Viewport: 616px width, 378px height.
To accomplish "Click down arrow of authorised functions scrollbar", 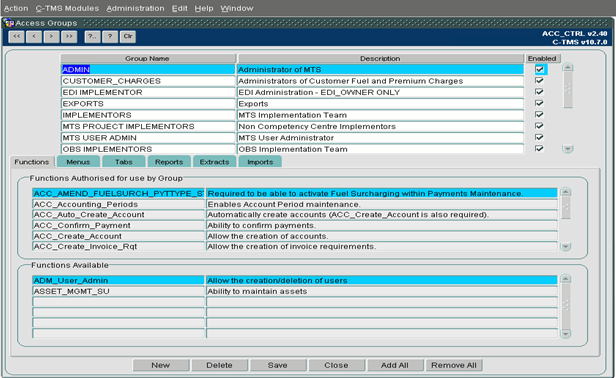I will (x=566, y=247).
